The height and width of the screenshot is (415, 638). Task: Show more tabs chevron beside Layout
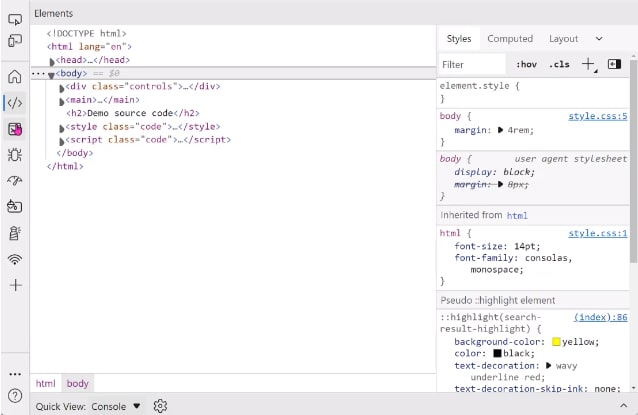(x=599, y=39)
